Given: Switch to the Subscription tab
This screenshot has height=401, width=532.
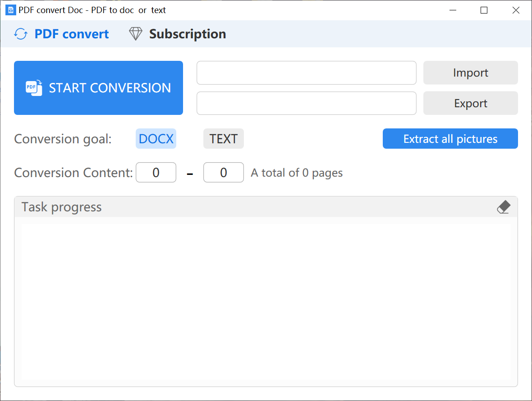Looking at the screenshot, I should tap(187, 34).
